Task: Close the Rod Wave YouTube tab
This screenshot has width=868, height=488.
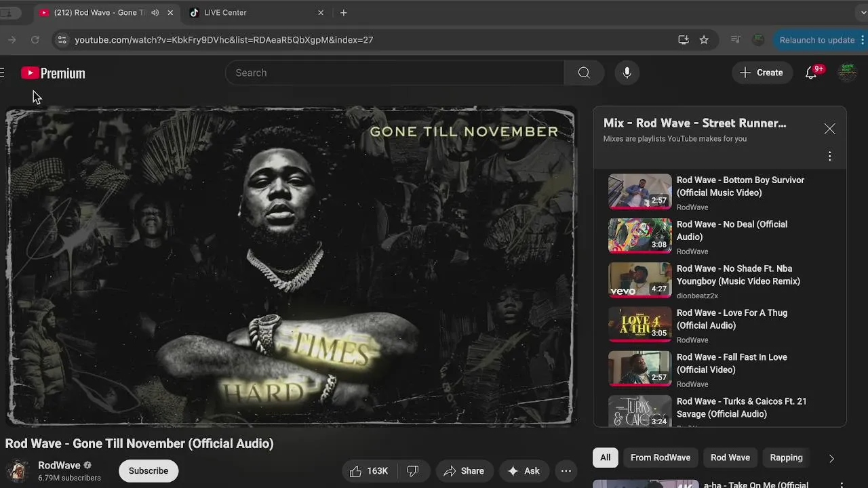Action: [x=170, y=12]
